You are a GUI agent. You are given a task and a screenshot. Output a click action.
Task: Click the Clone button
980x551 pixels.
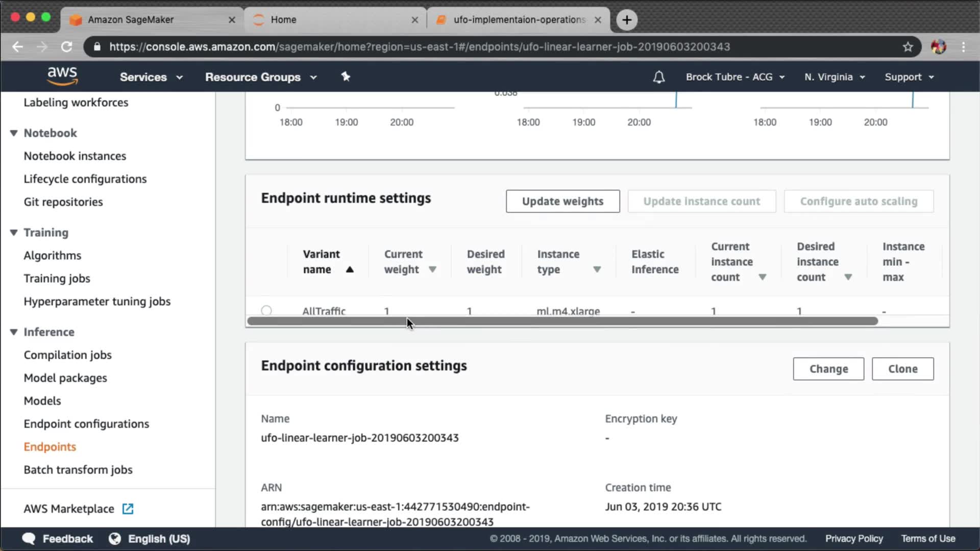[902, 369]
